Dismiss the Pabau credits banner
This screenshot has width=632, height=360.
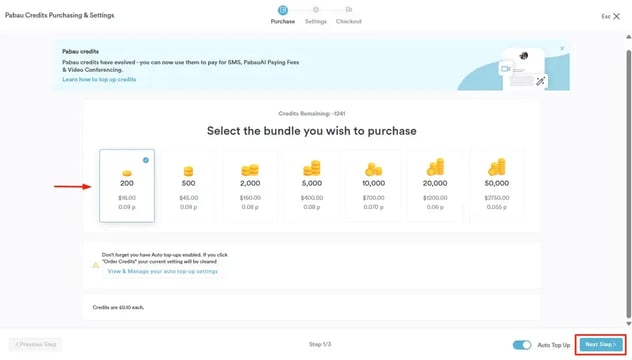click(562, 48)
